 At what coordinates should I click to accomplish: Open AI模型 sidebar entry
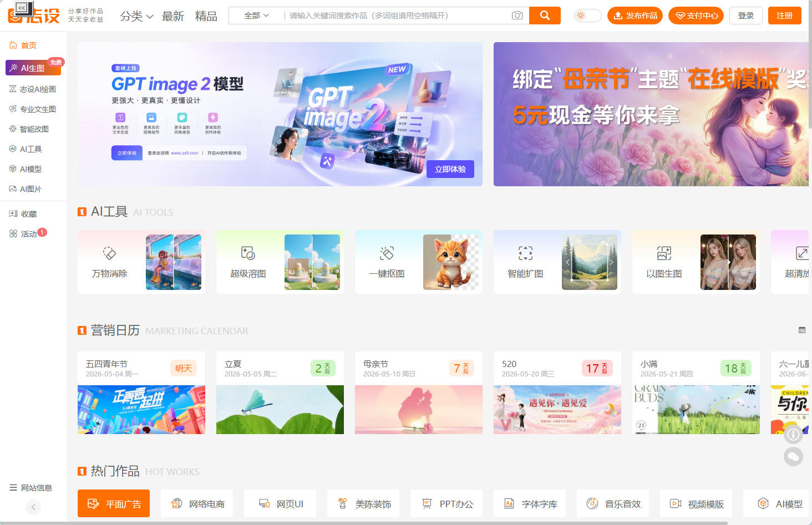26,169
